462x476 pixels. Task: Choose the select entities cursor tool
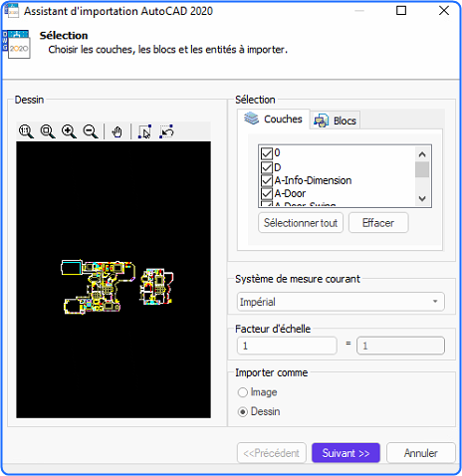(144, 131)
